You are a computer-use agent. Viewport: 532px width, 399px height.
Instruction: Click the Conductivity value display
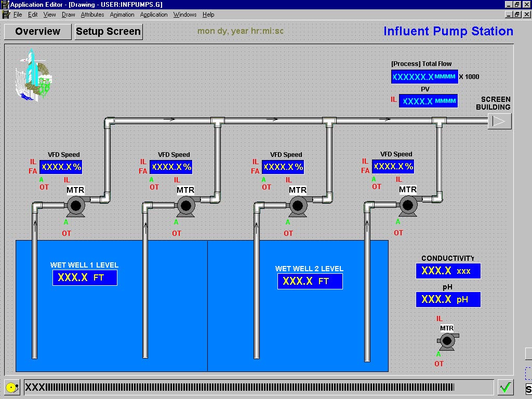(448, 271)
